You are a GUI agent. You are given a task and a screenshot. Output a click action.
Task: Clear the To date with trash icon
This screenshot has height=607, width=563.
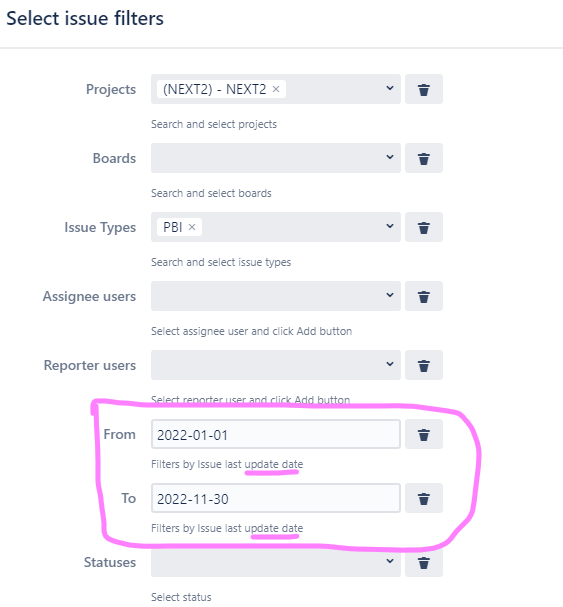(x=424, y=498)
